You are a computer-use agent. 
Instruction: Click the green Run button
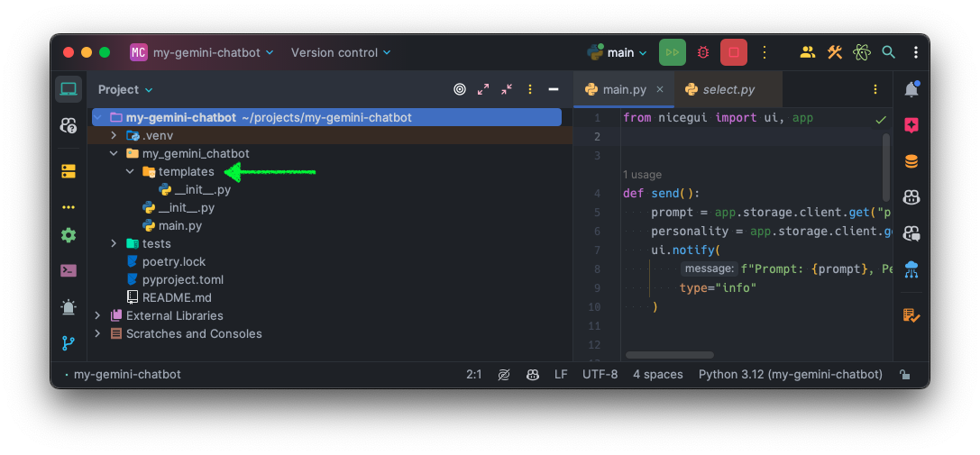(672, 52)
